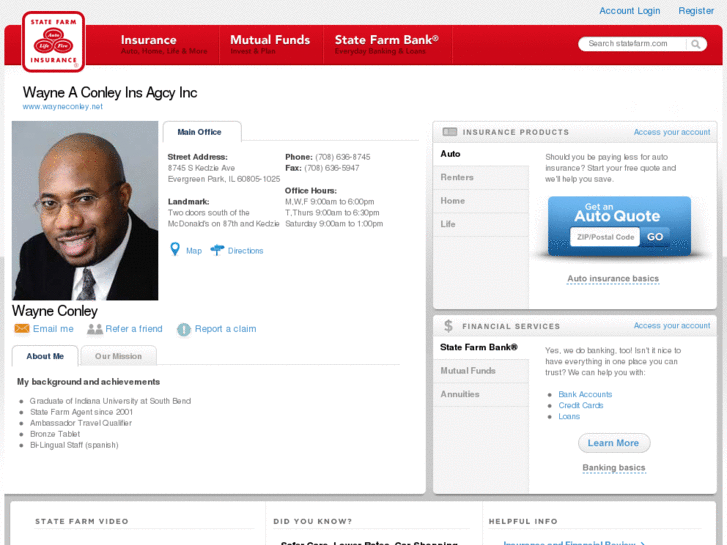Screen dimensions: 727x545
Task: Click the Report a claim link
Action: [225, 328]
